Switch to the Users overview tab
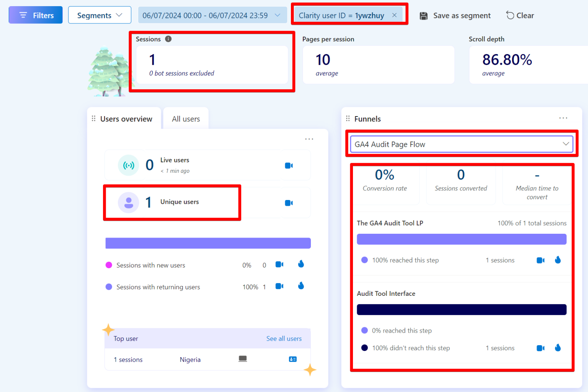The width and height of the screenshot is (588, 392). pyautogui.click(x=126, y=119)
